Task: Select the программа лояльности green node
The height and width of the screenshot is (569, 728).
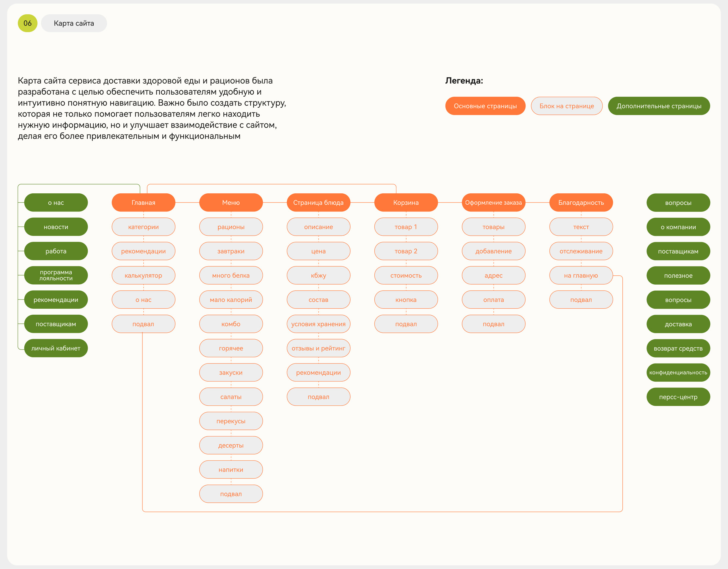Action: point(56,275)
